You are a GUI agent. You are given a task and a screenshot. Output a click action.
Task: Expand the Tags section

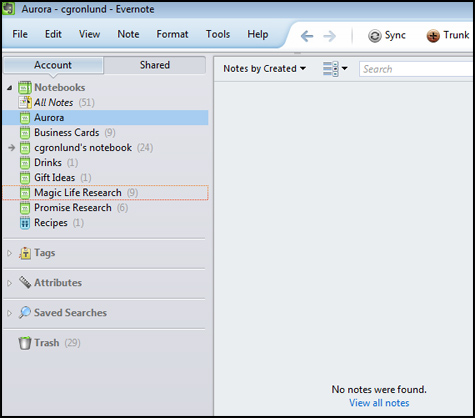click(x=9, y=253)
